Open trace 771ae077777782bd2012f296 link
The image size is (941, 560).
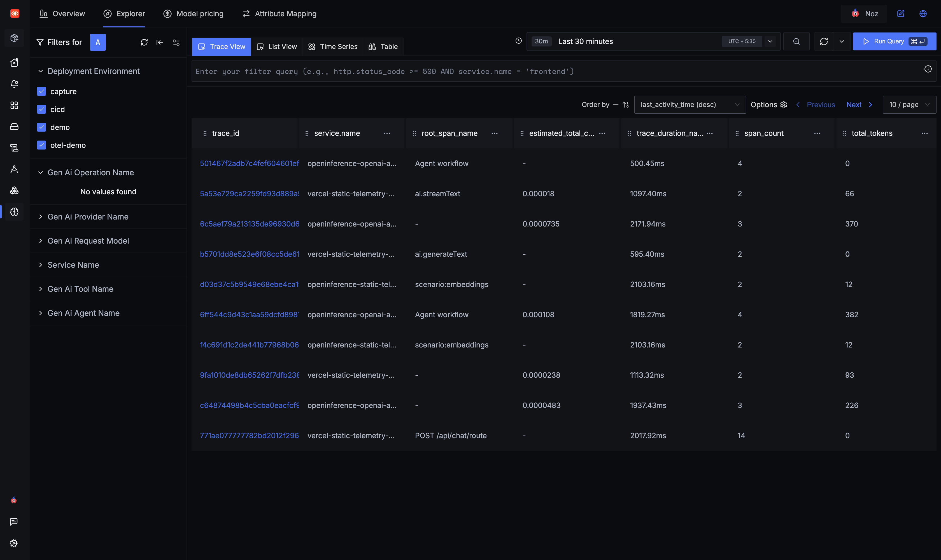tap(249, 435)
